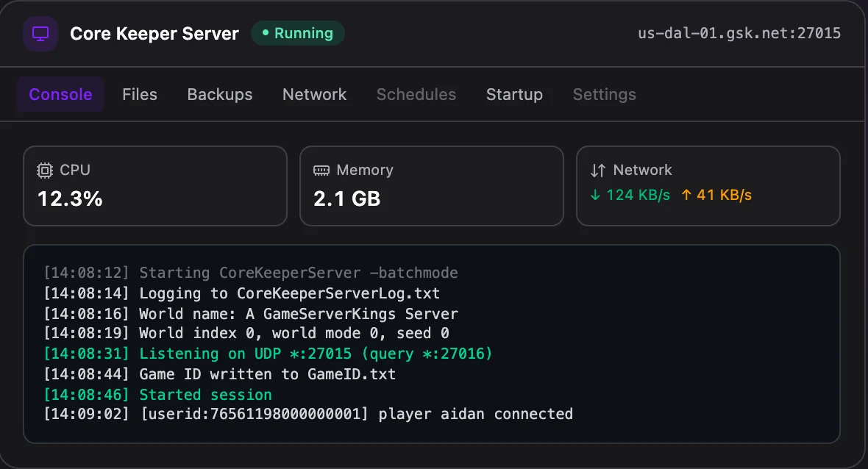Click the Memory stat card label
Viewport: 868px width, 469px height.
365,171
